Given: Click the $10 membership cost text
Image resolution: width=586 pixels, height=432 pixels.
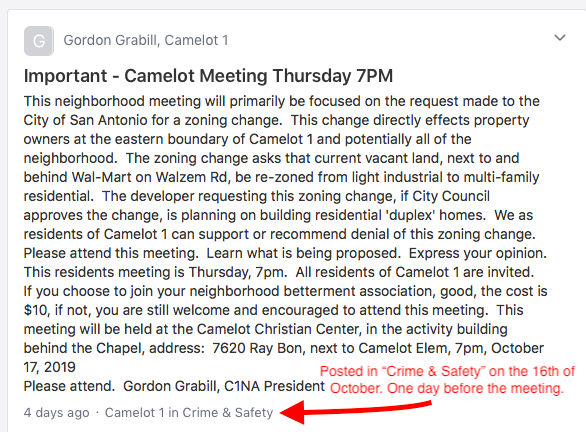Looking at the screenshot, I should 35,310.
